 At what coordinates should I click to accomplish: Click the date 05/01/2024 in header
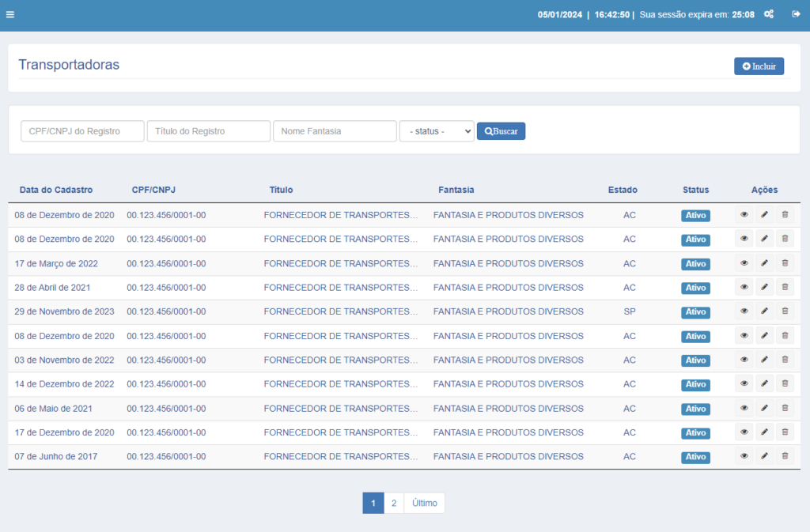point(559,14)
